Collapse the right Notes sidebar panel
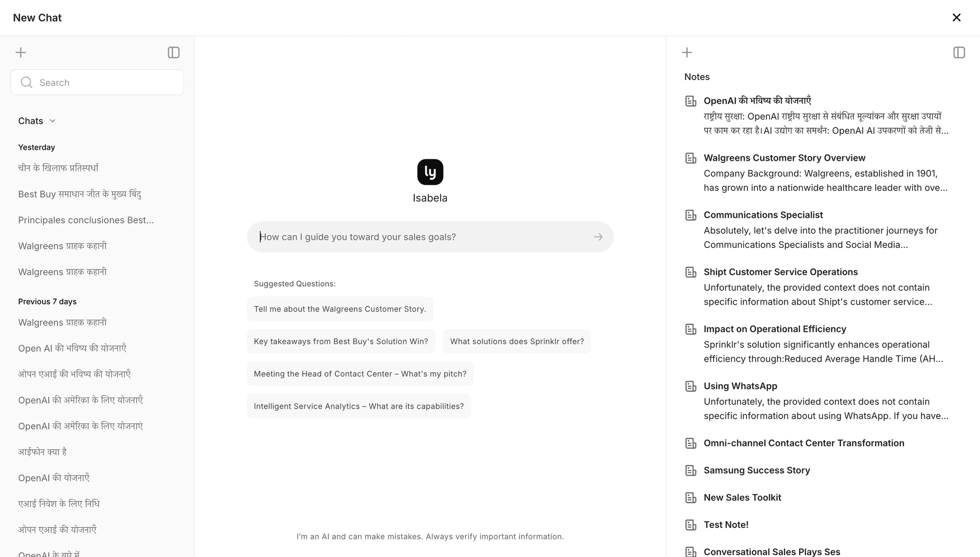The width and height of the screenshot is (980, 557). point(959,53)
